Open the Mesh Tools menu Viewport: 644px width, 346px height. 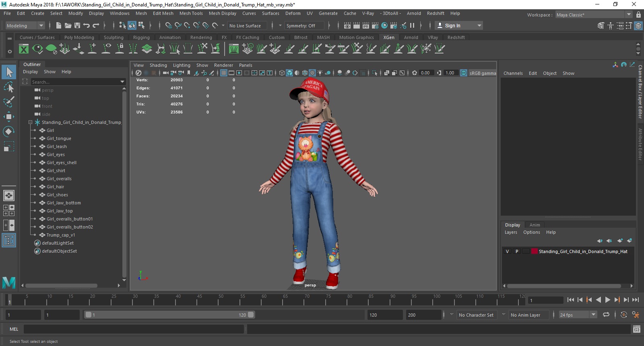[x=191, y=13]
